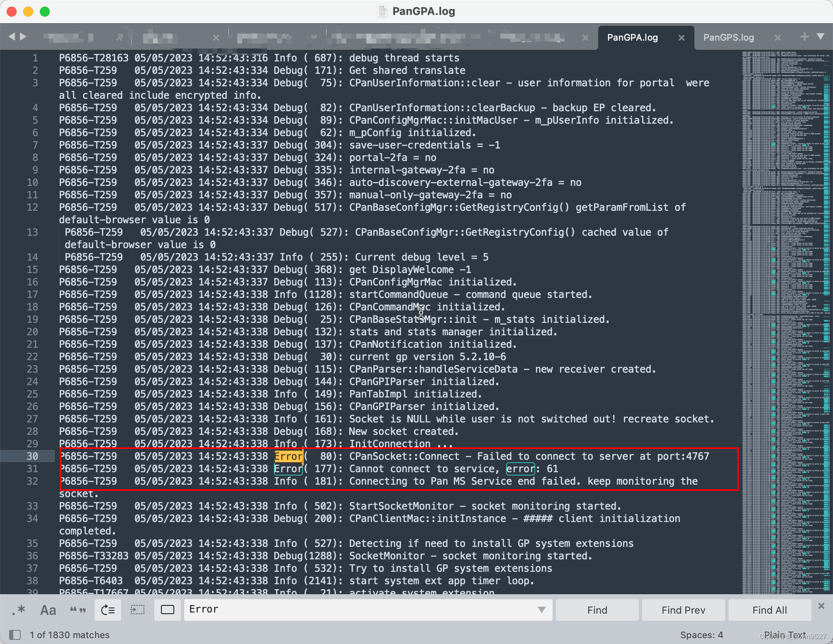Toggle regular expression search mode
The image size is (833, 644).
[x=17, y=610]
